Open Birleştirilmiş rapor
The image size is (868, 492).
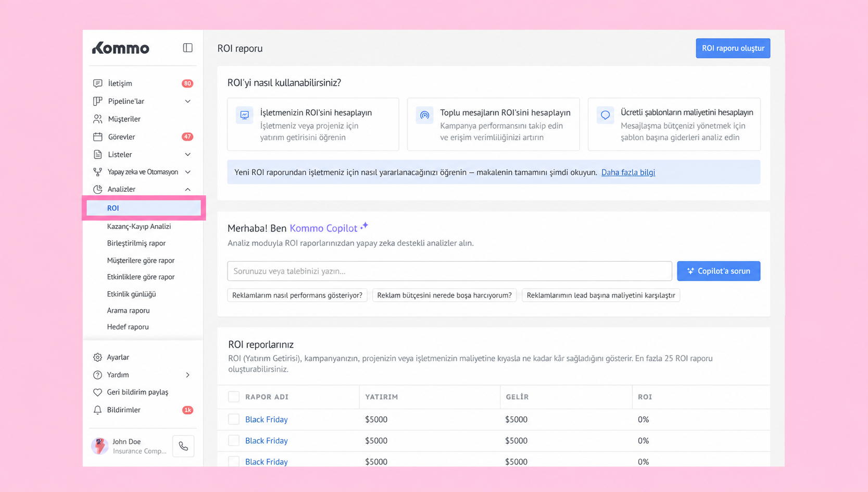136,243
